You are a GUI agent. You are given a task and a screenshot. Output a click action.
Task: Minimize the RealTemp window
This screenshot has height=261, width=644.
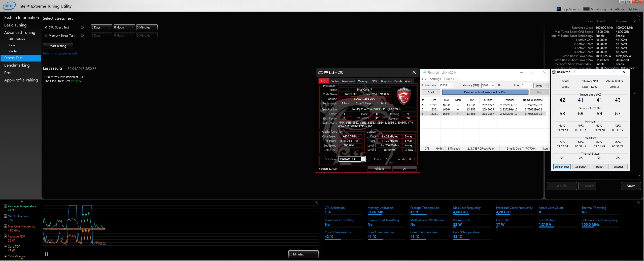tap(601, 72)
